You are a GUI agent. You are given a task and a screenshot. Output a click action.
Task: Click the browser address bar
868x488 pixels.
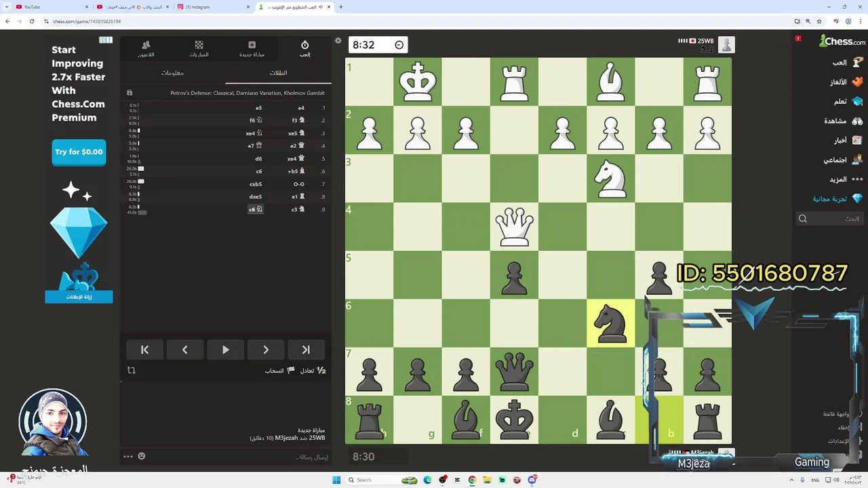[x=407, y=21]
